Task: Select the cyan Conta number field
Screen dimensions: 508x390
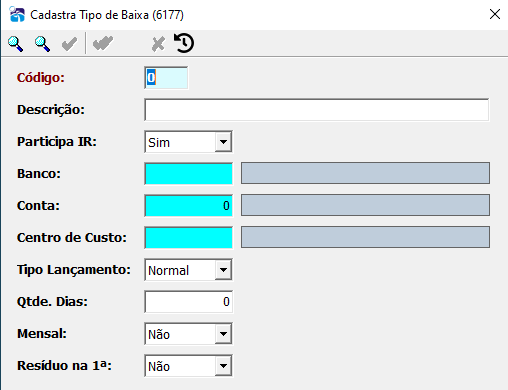Action: point(188,206)
